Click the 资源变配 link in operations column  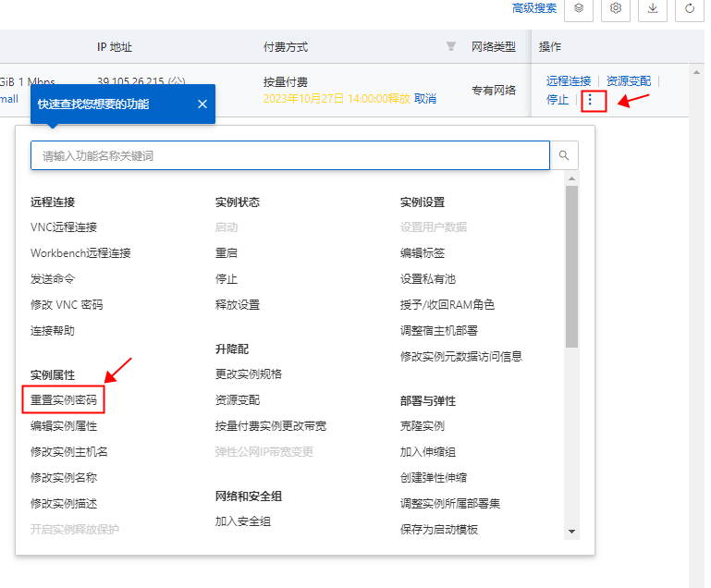(629, 81)
